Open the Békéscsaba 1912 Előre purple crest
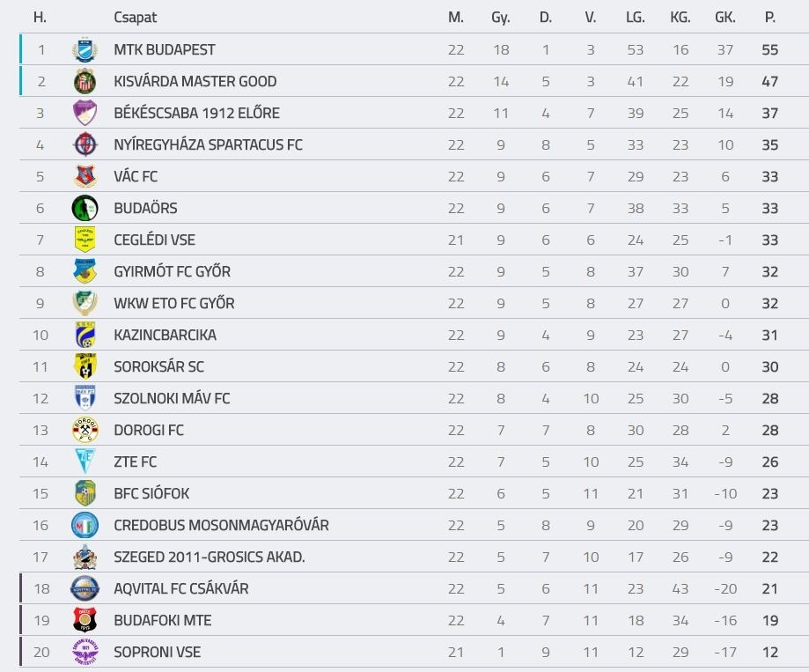Screen dimensions: 809x672 point(85,113)
